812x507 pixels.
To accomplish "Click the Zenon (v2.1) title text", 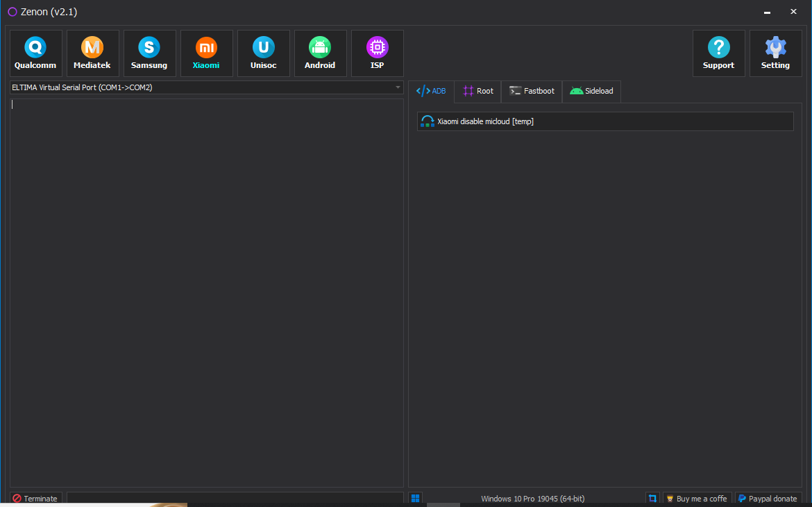I will [49, 12].
